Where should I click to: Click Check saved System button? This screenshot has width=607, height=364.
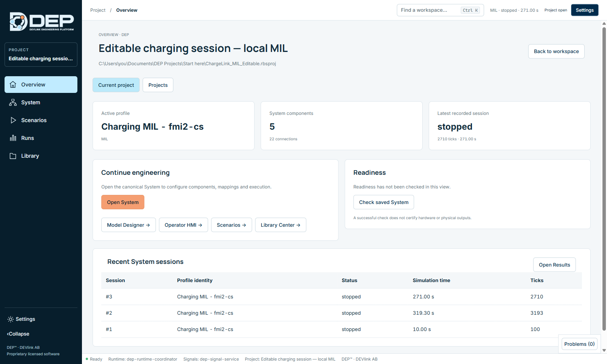pos(384,202)
